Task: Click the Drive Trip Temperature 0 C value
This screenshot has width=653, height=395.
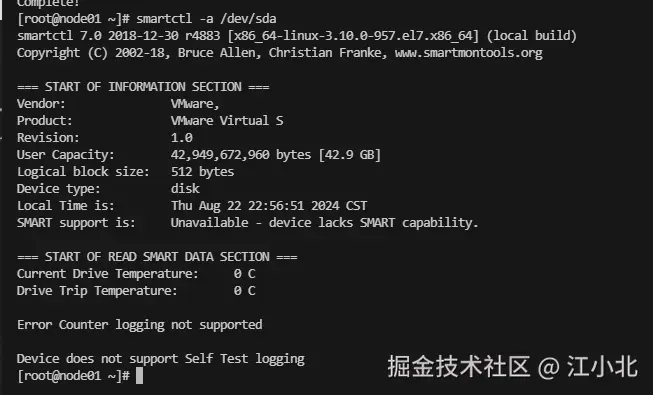Action: (x=244, y=290)
